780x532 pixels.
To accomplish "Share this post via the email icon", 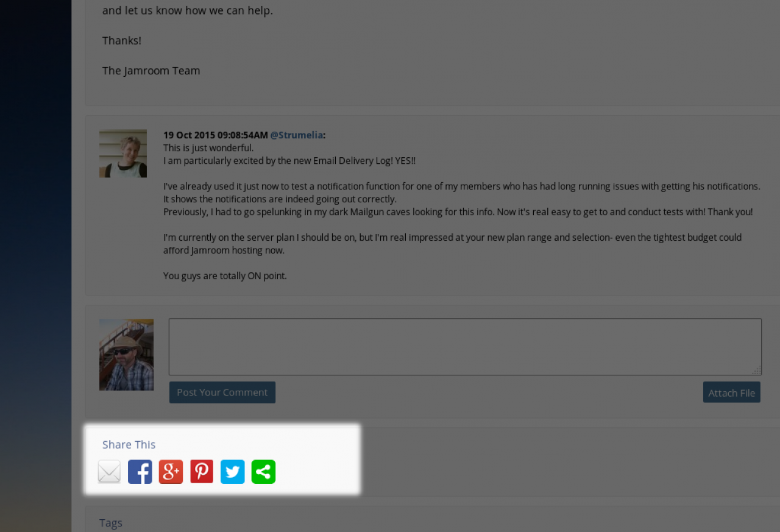I will pyautogui.click(x=109, y=472).
